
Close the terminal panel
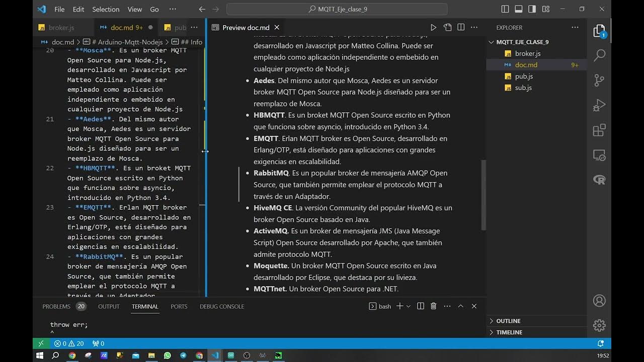[474, 306]
